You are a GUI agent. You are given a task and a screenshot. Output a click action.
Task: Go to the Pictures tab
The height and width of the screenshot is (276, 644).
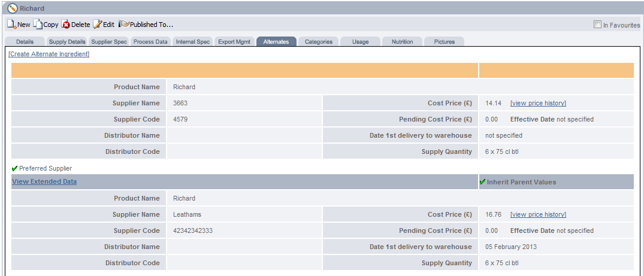444,42
